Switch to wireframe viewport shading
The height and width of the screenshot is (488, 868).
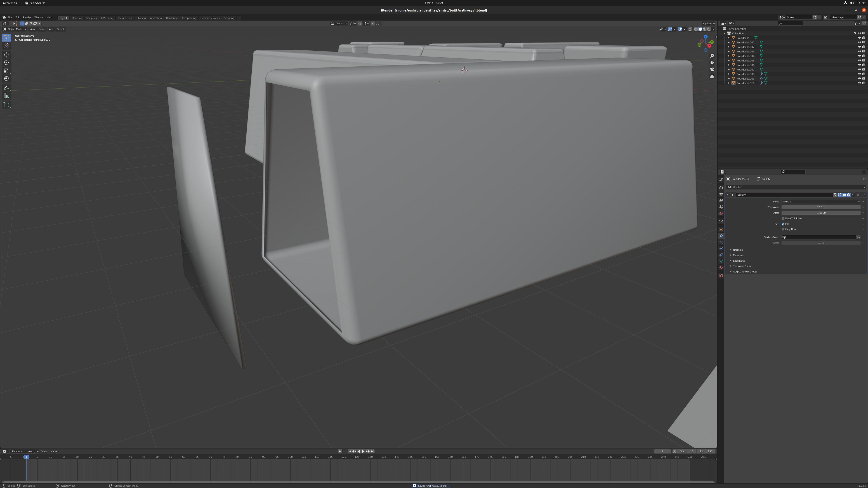pyautogui.click(x=696, y=29)
